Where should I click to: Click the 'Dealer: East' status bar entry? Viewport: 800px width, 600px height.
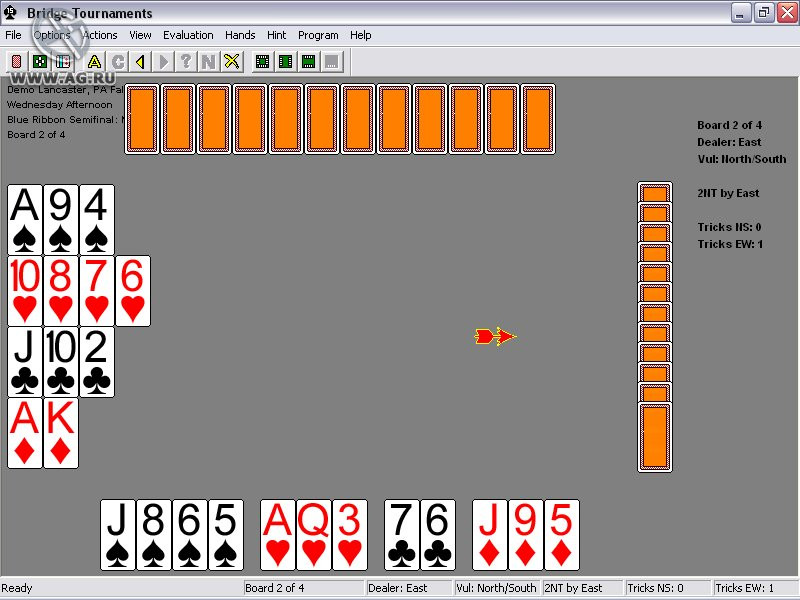408,588
